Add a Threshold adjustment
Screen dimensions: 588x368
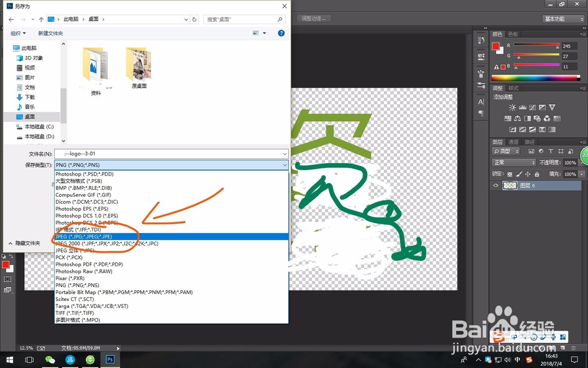coord(532,129)
